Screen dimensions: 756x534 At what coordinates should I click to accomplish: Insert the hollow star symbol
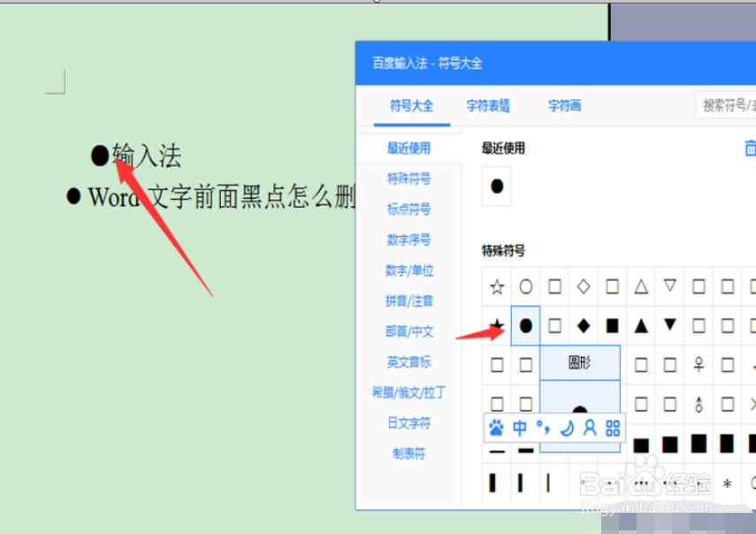(497, 286)
